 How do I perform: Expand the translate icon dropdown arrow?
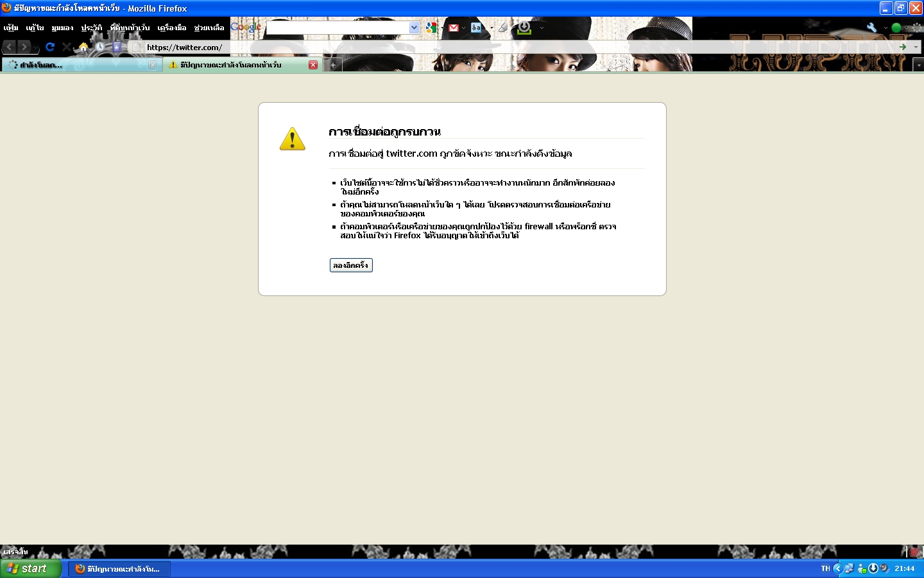coord(492,28)
